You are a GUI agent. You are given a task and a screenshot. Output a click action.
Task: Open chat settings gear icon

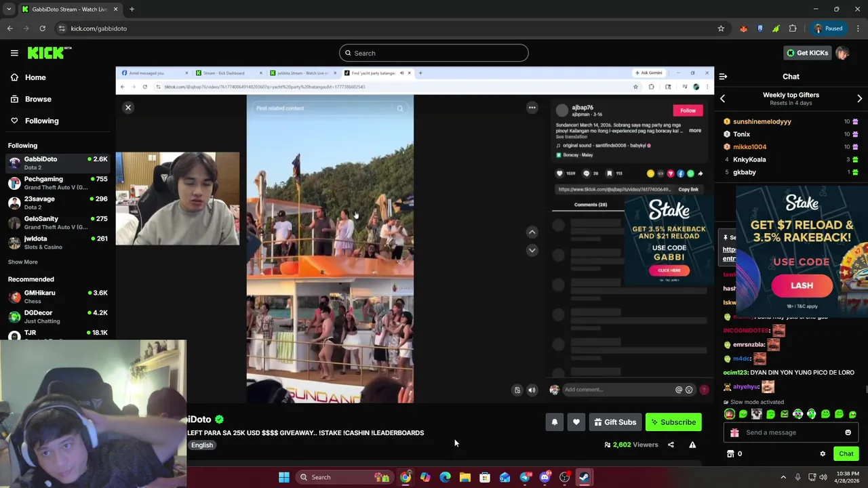(x=823, y=454)
